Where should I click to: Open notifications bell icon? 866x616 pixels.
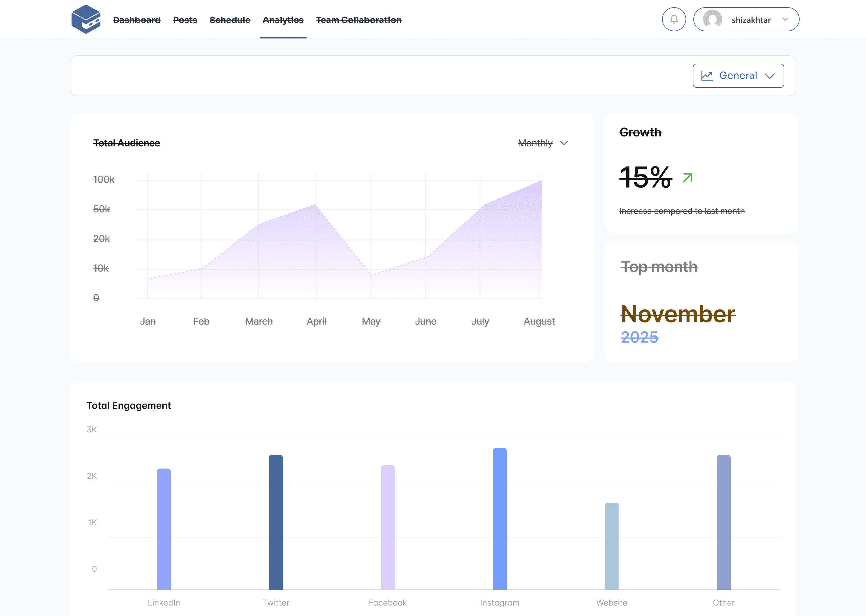point(674,19)
